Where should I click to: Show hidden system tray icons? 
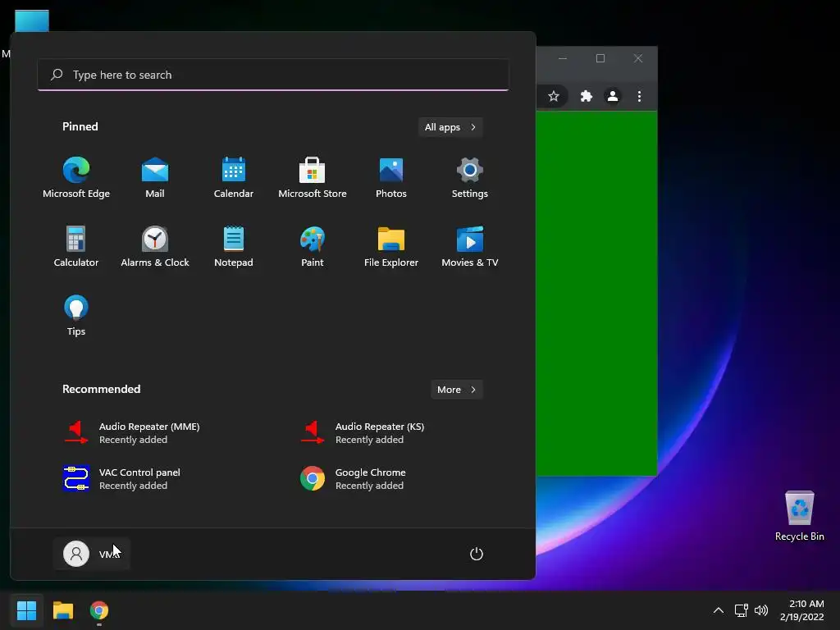coord(719,610)
